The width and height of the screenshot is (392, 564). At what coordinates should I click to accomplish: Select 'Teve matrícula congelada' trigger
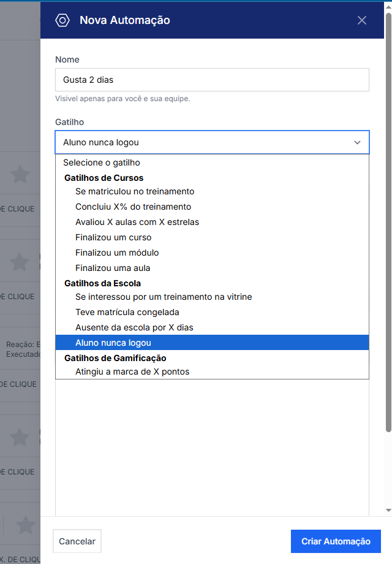click(127, 312)
